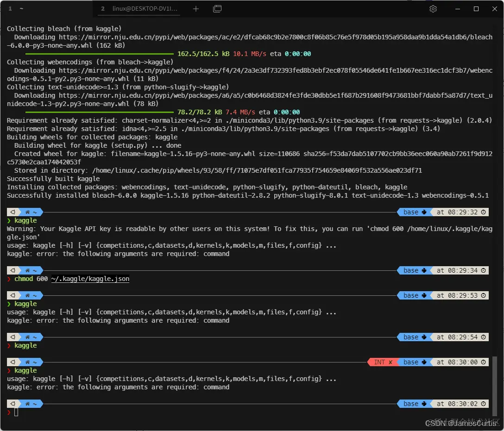The height and width of the screenshot is (431, 504).
Task: Click the cursor block at final prompt
Action: [x=16, y=412]
